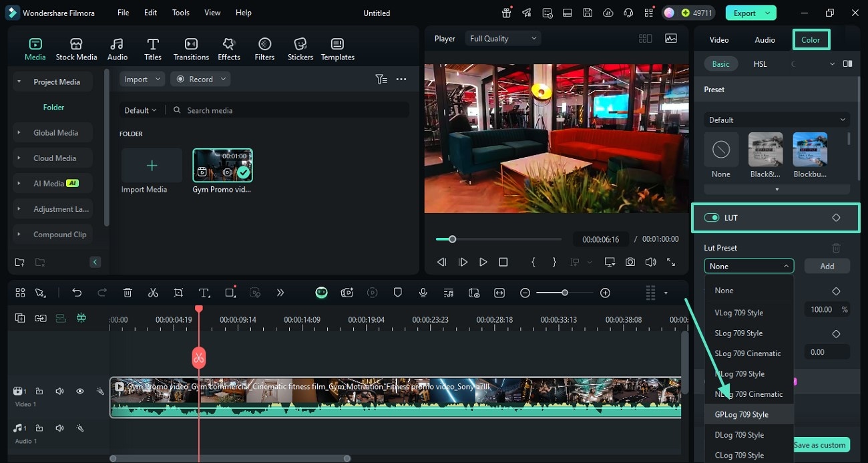Click the filter icon in the media panel

(381, 79)
